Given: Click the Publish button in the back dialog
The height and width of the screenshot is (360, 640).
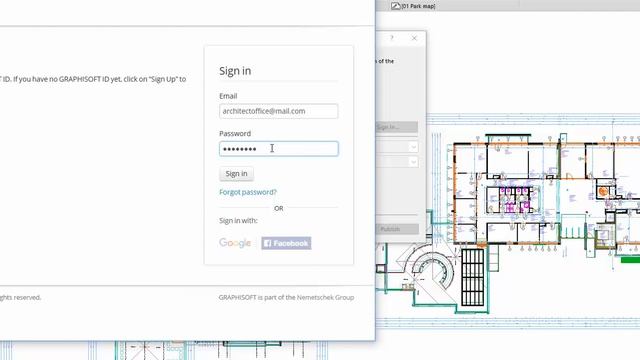Looking at the screenshot, I should [397, 229].
